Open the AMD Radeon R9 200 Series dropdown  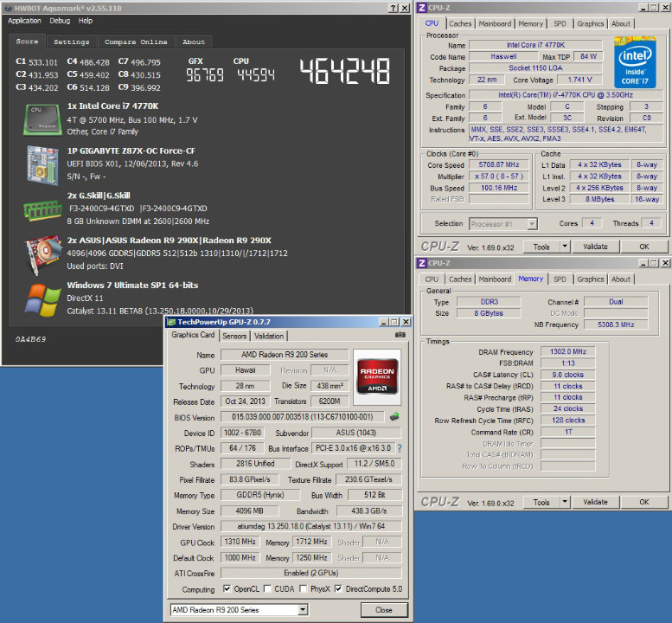pyautogui.click(x=303, y=609)
